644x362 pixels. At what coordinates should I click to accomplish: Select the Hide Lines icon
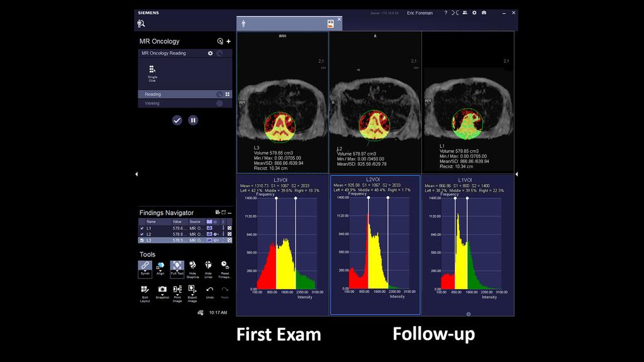[208, 265]
